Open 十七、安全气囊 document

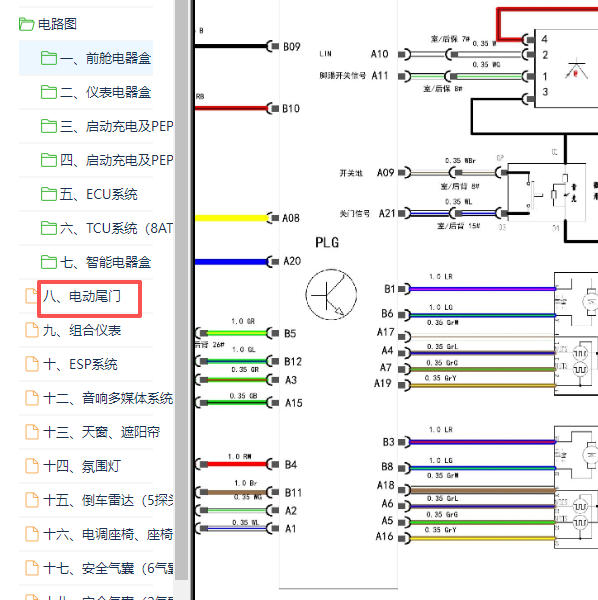click(x=108, y=568)
